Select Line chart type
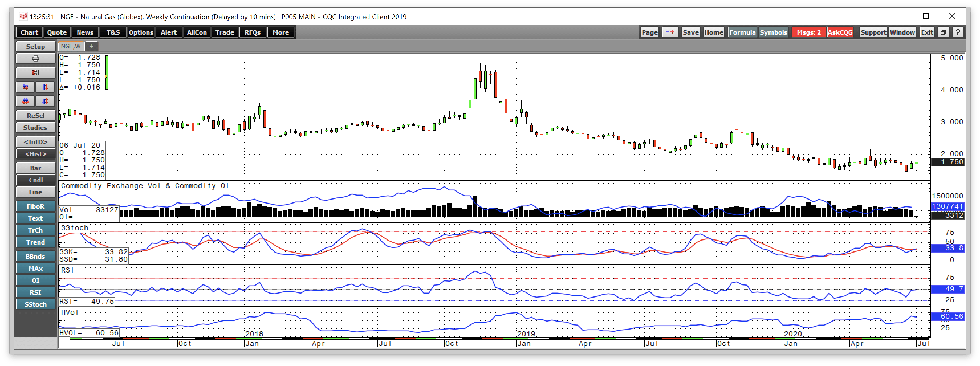The width and height of the screenshot is (980, 366). (x=35, y=192)
